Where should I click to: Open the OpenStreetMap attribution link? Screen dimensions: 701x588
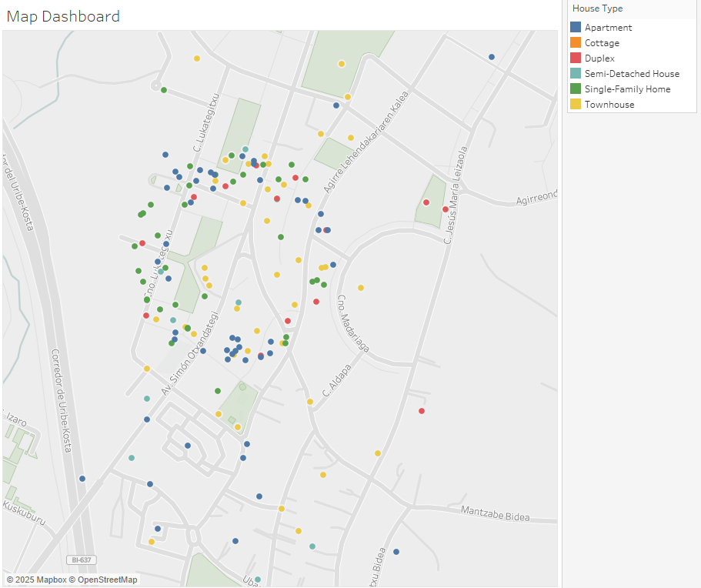click(x=107, y=580)
